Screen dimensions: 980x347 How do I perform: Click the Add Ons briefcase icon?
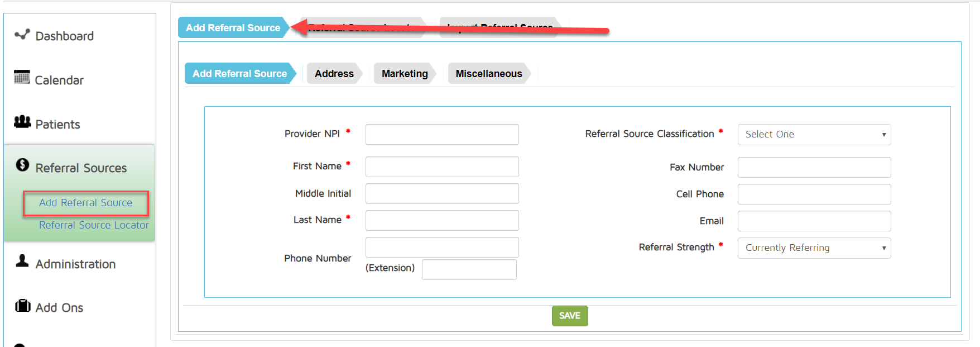(x=23, y=306)
